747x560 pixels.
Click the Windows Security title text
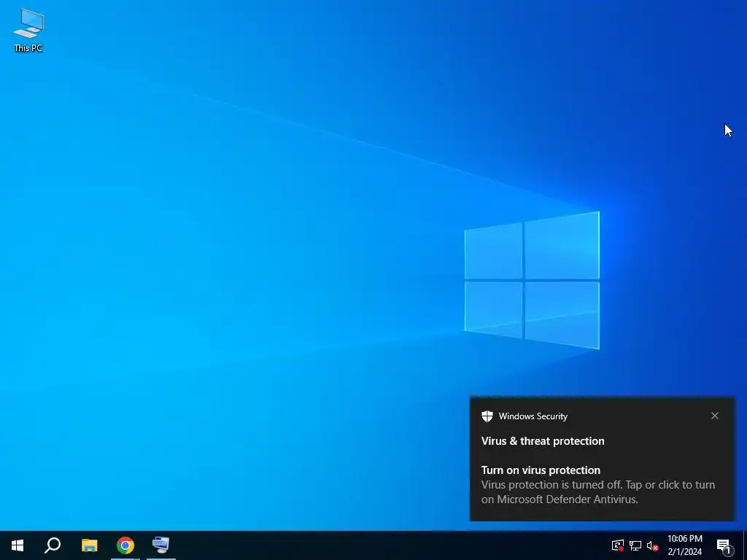pyautogui.click(x=533, y=416)
